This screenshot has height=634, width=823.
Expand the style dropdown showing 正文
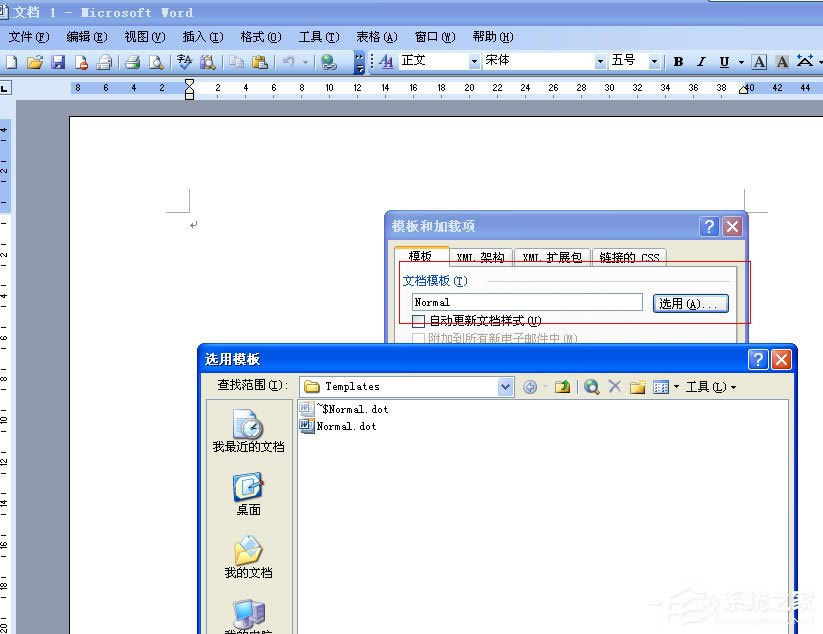point(474,61)
